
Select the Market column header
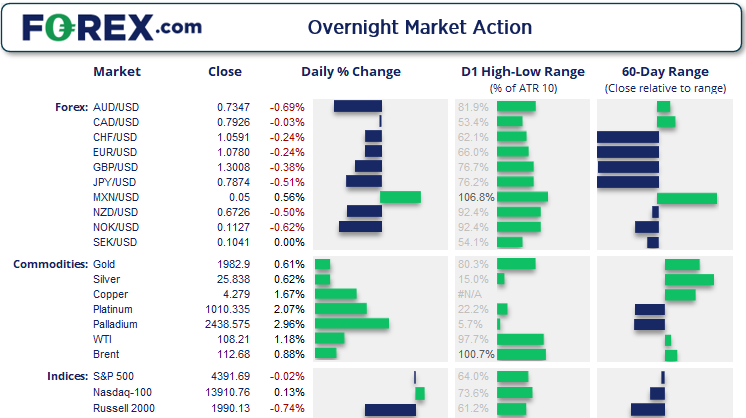point(117,72)
